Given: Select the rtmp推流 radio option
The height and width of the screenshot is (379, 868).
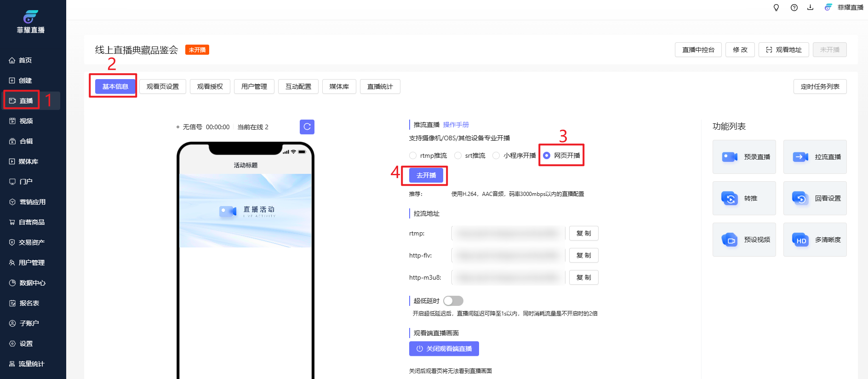Looking at the screenshot, I should click(413, 155).
